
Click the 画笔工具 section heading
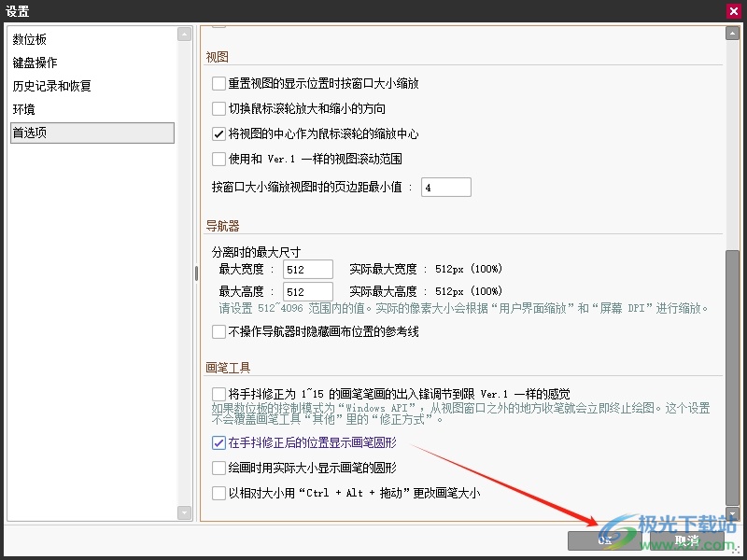(228, 368)
